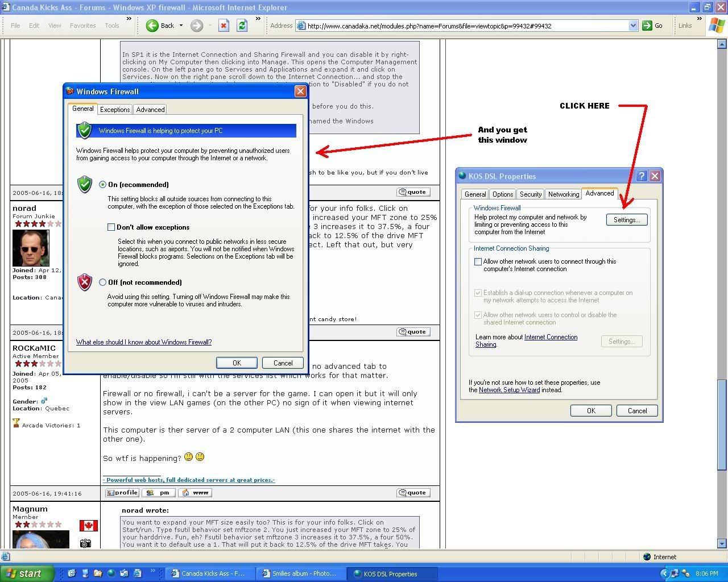Open ROCKaMIC's profile button
The height and width of the screenshot is (582, 728).
pos(123,493)
